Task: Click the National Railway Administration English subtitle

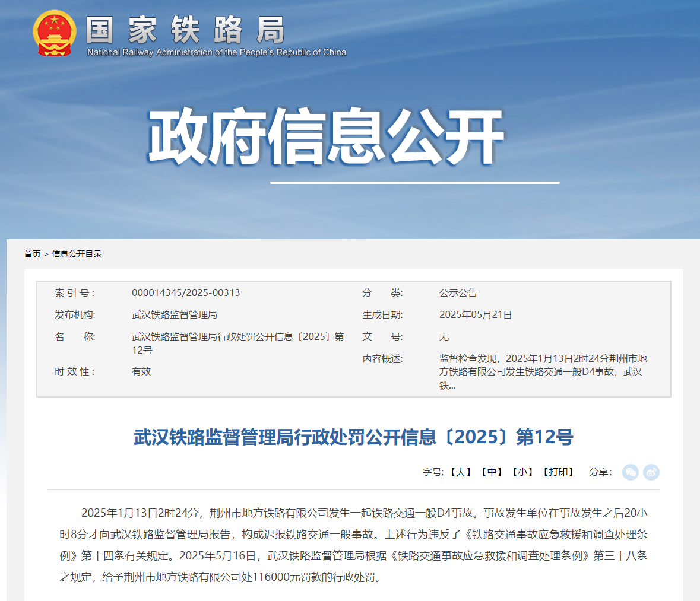Action: coord(216,52)
